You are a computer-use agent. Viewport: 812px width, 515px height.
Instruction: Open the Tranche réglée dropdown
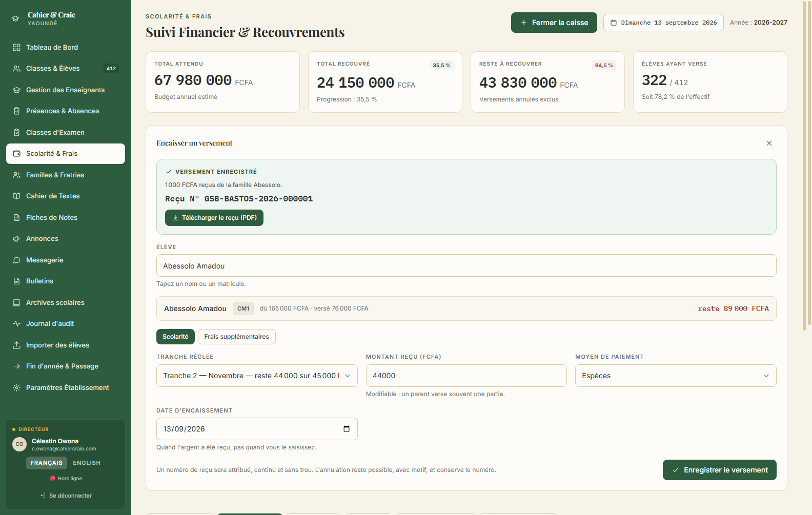257,376
